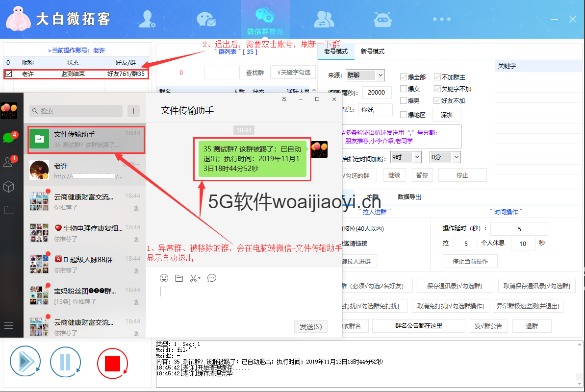The width and height of the screenshot is (585, 392).
Task: Click the 退群 button
Action: click(x=532, y=326)
